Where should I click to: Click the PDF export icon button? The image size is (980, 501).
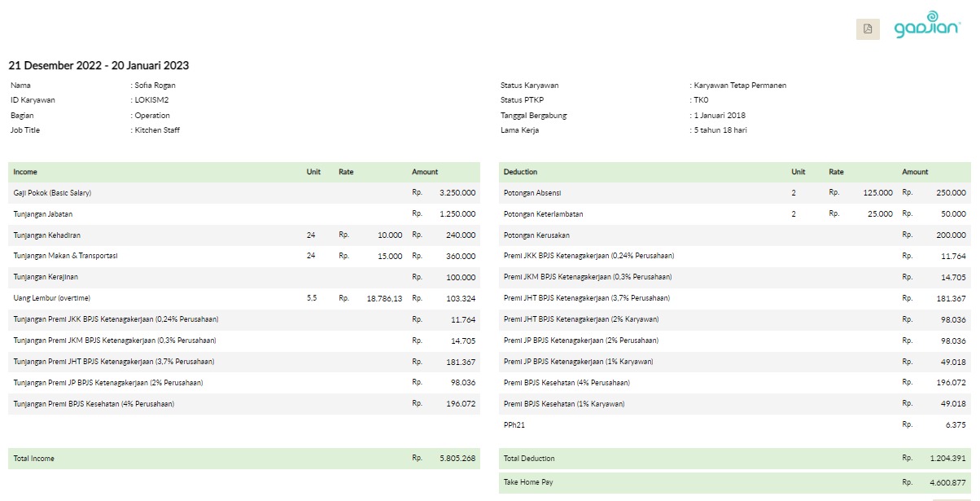pos(868,29)
